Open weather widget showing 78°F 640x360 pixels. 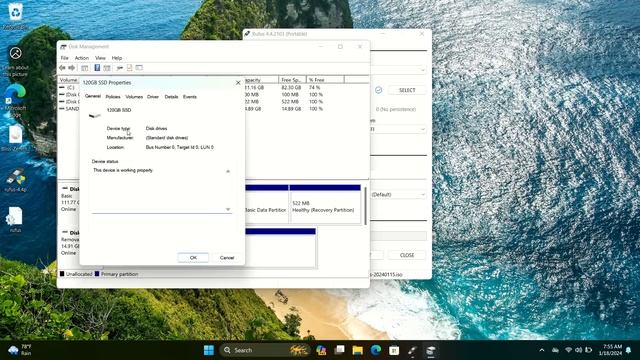20,350
